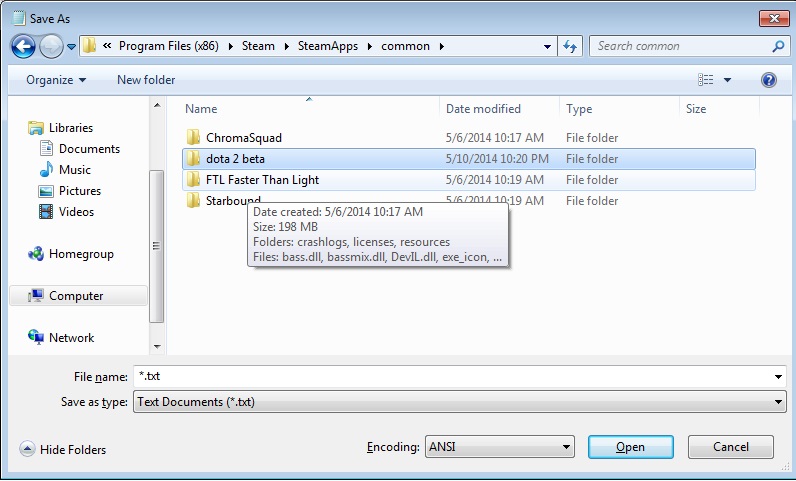Expand arrow after common breadcrumb
Image resolution: width=796 pixels, height=481 pixels.
[442, 47]
